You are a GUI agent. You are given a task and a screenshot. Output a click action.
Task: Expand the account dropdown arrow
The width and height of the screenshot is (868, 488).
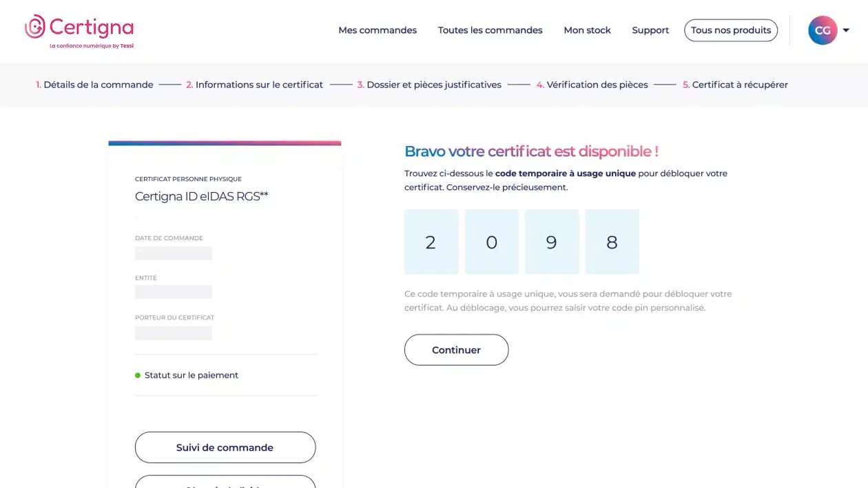pos(846,30)
